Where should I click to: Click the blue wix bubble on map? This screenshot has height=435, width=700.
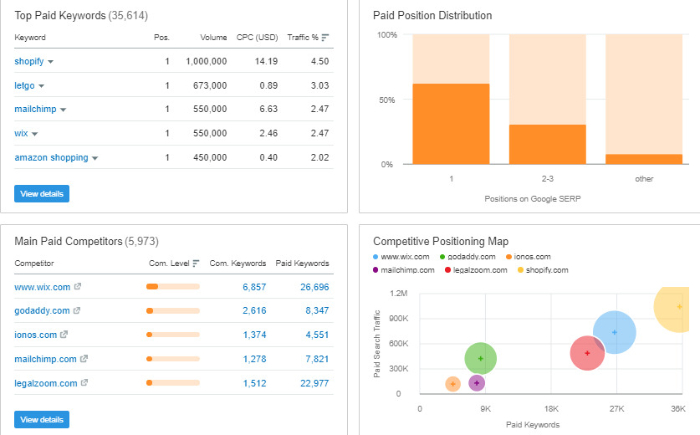pos(615,332)
